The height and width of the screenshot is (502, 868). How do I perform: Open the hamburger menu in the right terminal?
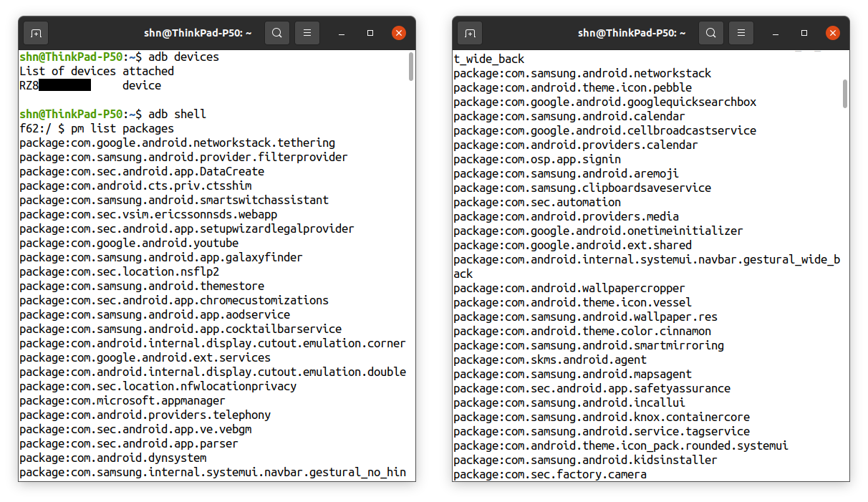point(741,33)
